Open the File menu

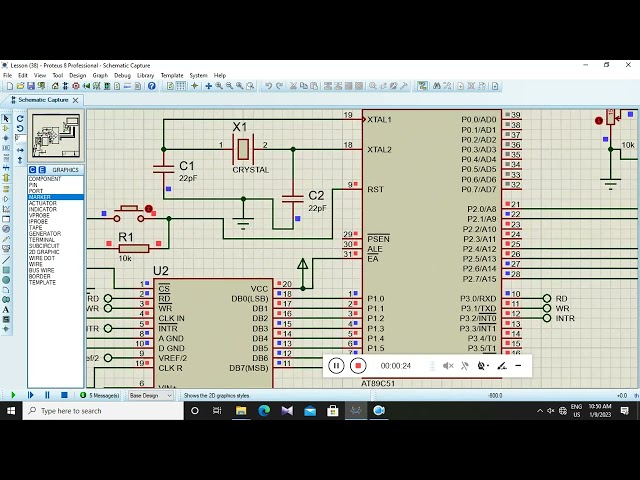pyautogui.click(x=8, y=76)
